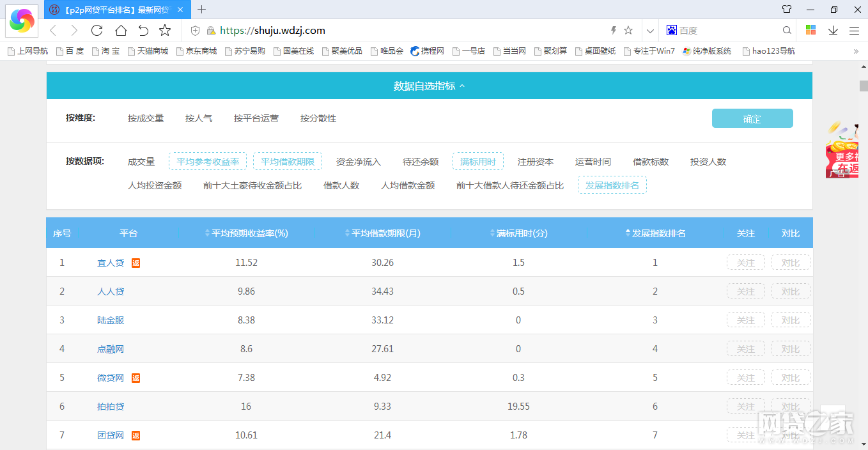Select the 成交量 data item
Screen dimensions: 868x450
141,162
